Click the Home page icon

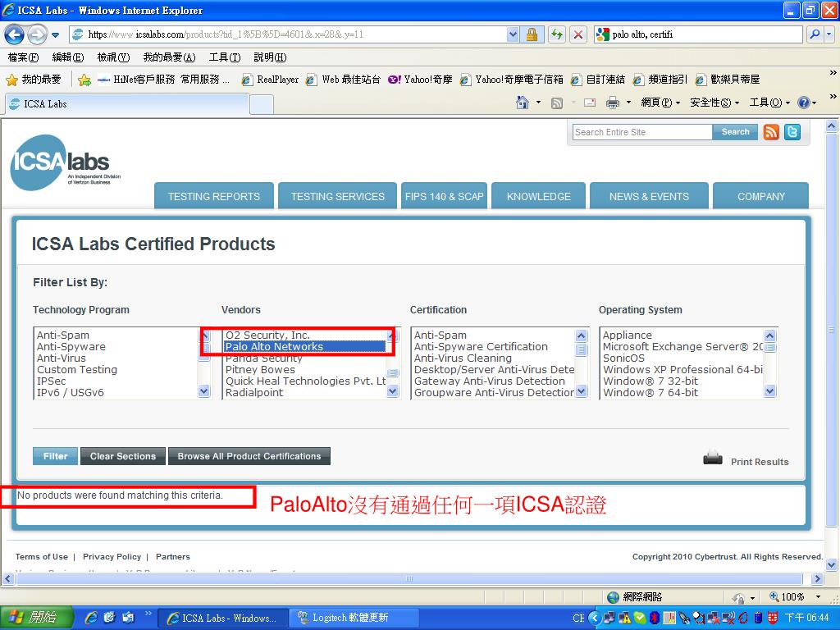coord(523,102)
